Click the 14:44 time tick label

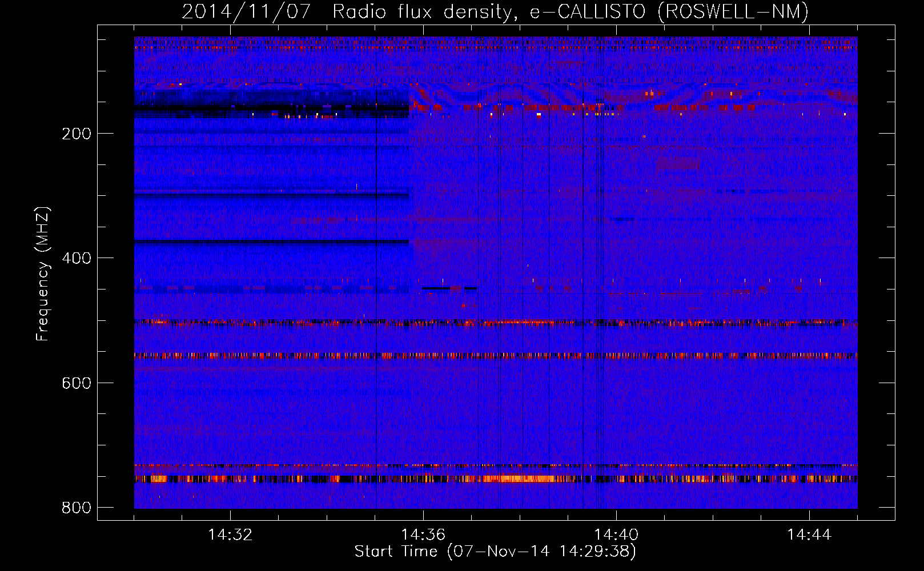(x=809, y=535)
